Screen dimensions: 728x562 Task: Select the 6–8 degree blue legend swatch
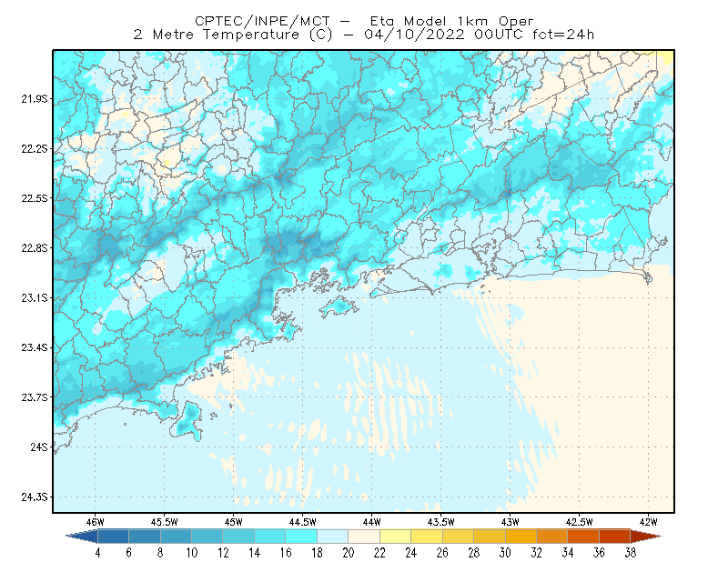(145, 537)
